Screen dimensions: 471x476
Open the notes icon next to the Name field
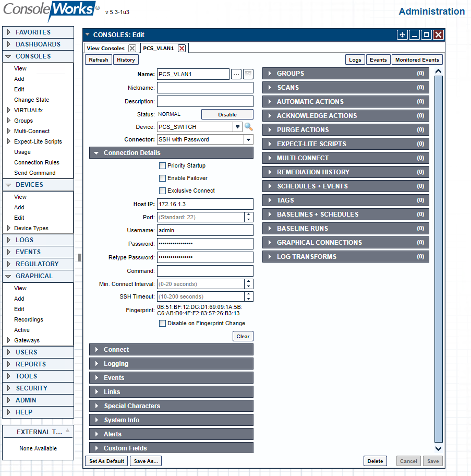coord(248,74)
